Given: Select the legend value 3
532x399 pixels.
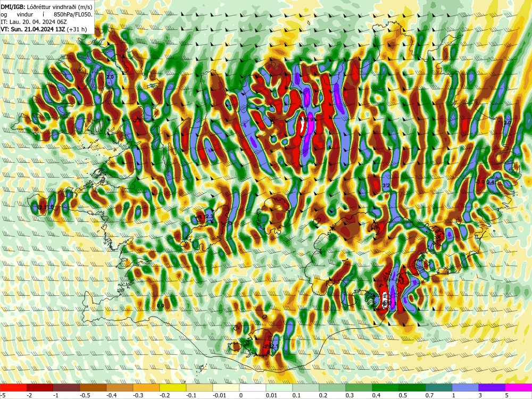Looking at the screenshot, I should pyautogui.click(x=480, y=395).
